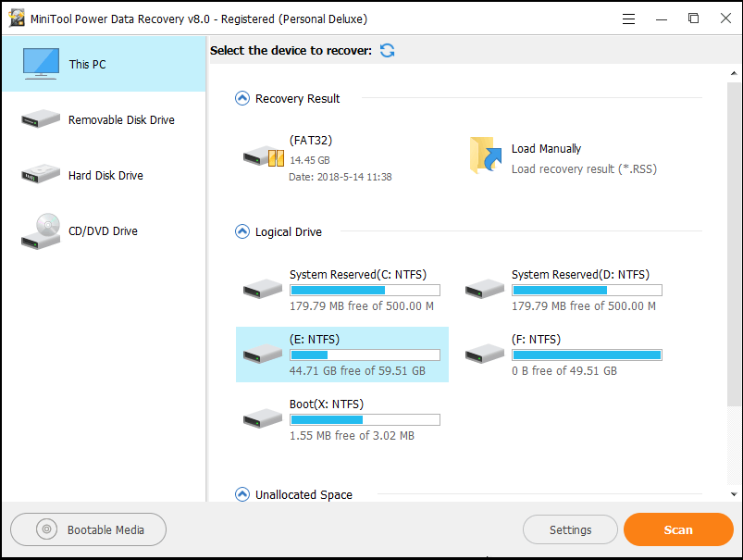Click the scrollbar down arrow
This screenshot has height=560, width=743.
pos(734,494)
